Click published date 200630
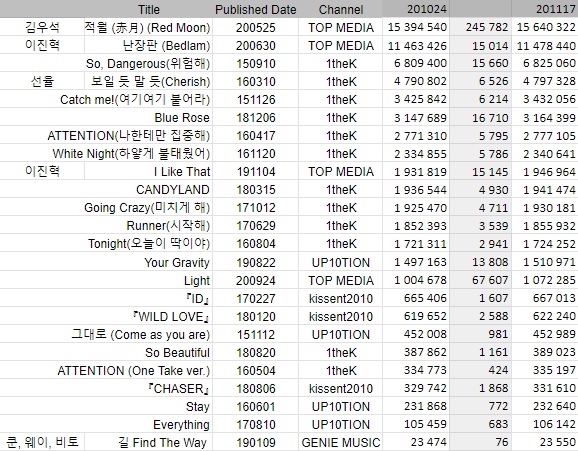Image resolution: width=578 pixels, height=451 pixels. pos(255,45)
